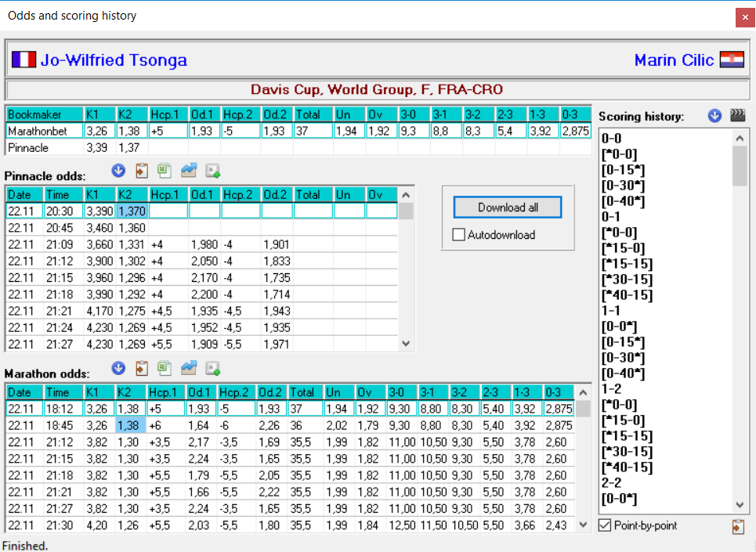The height and width of the screenshot is (552, 756).
Task: Click the Marathon odds table up arrow
Action: pos(583,392)
